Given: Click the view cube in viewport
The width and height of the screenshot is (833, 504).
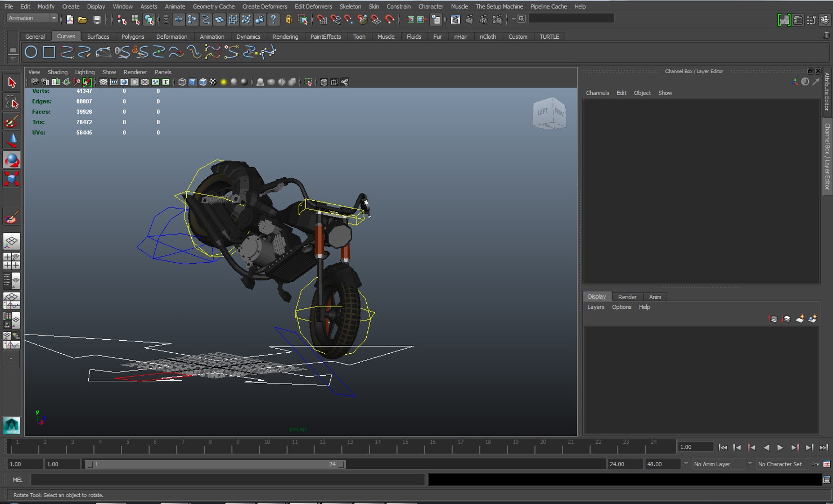Looking at the screenshot, I should tap(549, 112).
